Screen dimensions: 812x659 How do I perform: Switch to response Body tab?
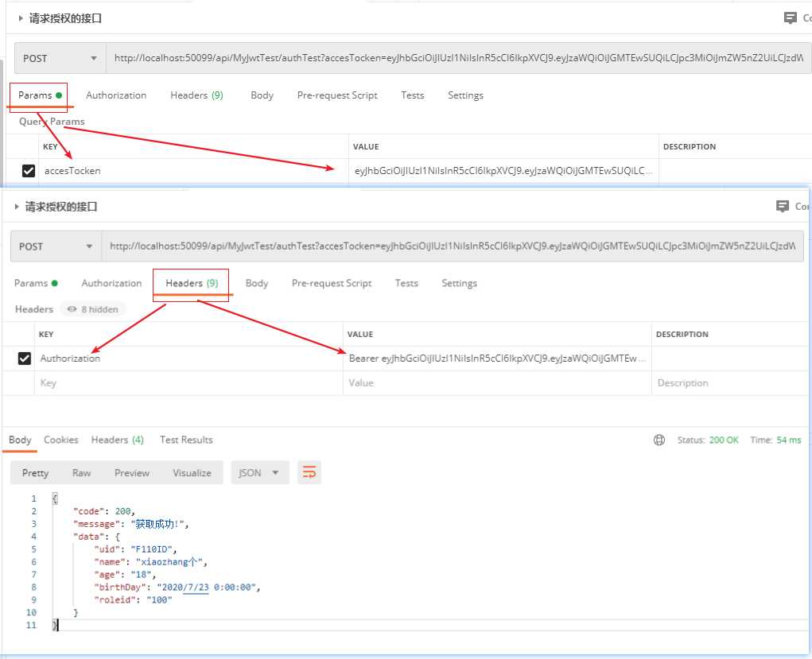point(20,440)
